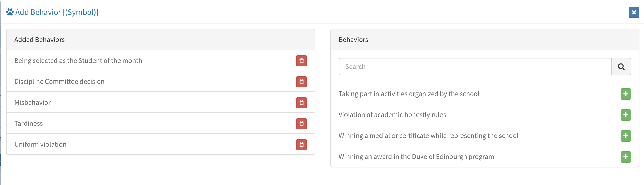Click trash icon next to Misbehavior
644x185 pixels.
tap(301, 103)
